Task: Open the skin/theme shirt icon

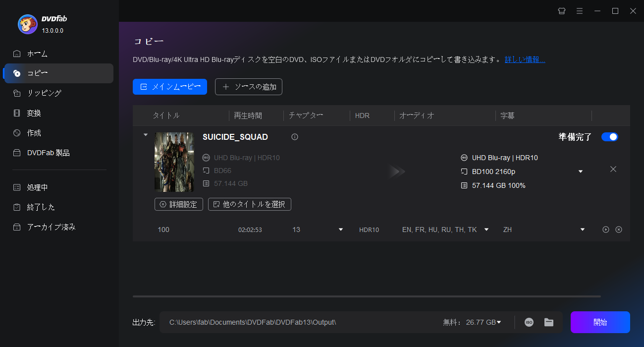Action: (562, 11)
